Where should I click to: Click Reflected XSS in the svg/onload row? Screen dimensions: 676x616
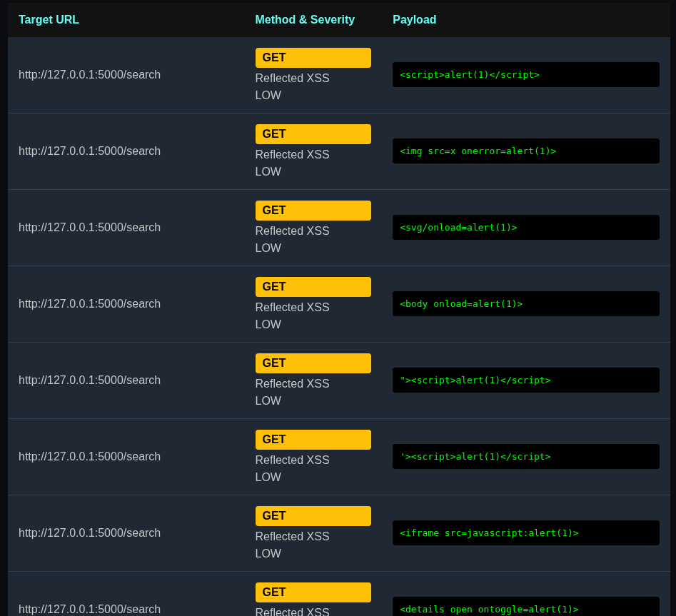click(x=292, y=231)
